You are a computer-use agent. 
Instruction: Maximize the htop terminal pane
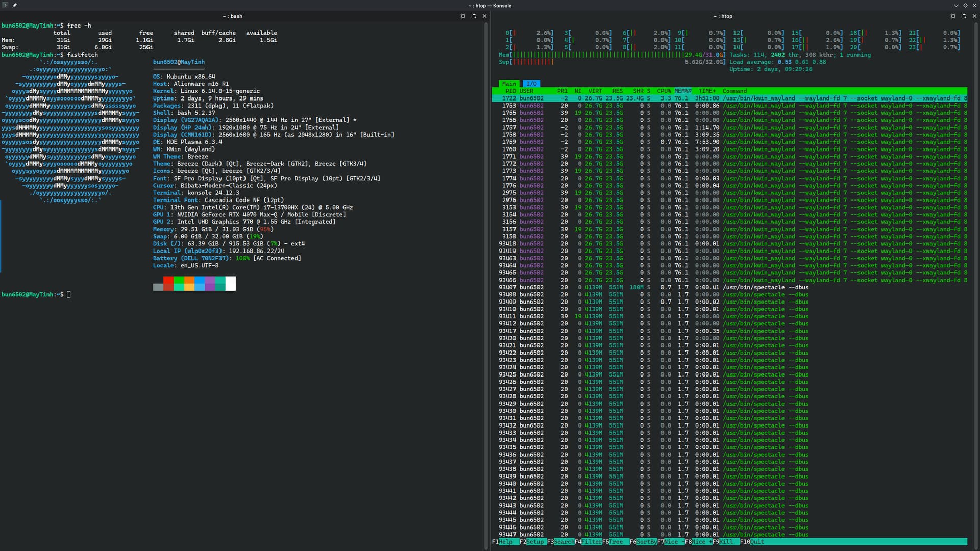click(953, 16)
